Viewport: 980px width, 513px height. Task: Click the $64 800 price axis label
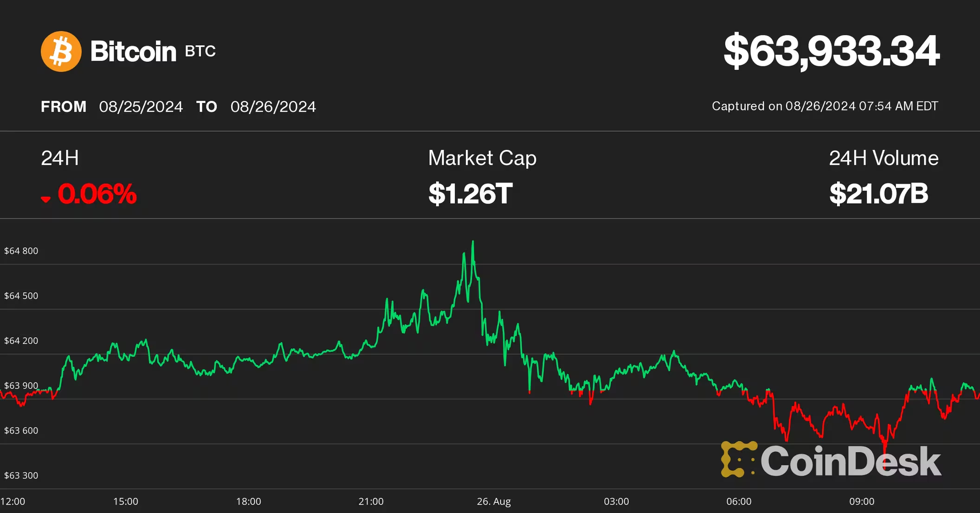point(21,251)
